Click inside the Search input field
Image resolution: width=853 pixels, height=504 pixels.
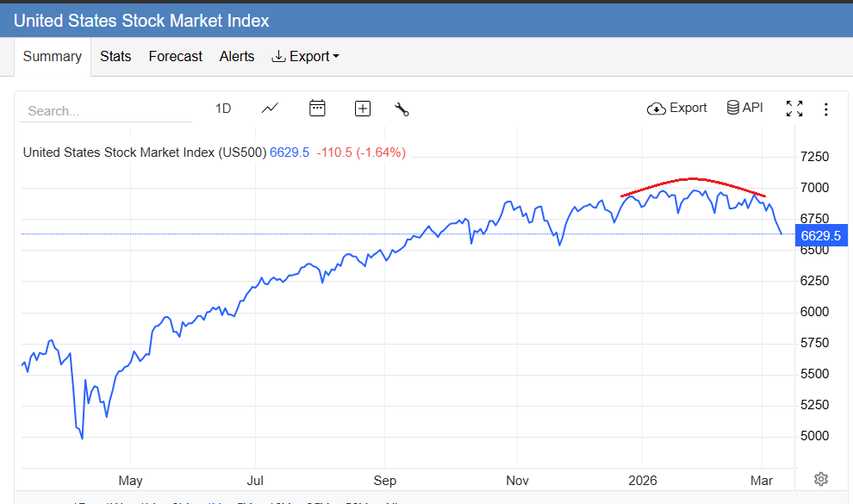[106, 111]
